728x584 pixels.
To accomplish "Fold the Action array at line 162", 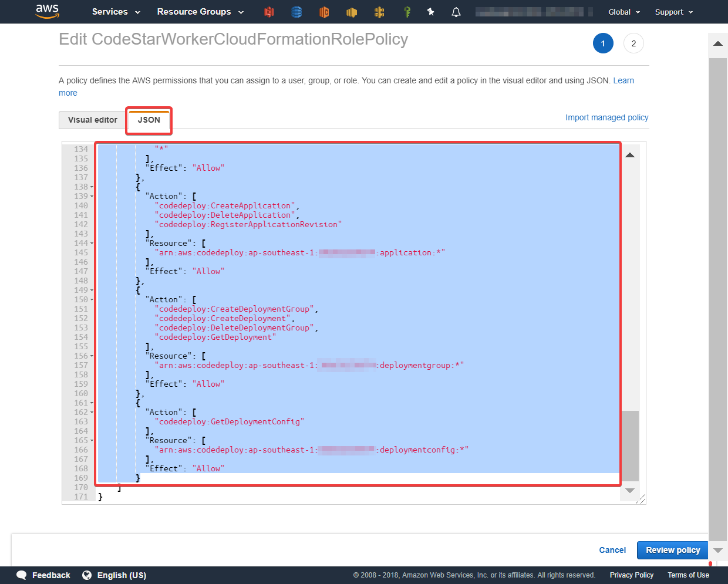I will 92,413.
